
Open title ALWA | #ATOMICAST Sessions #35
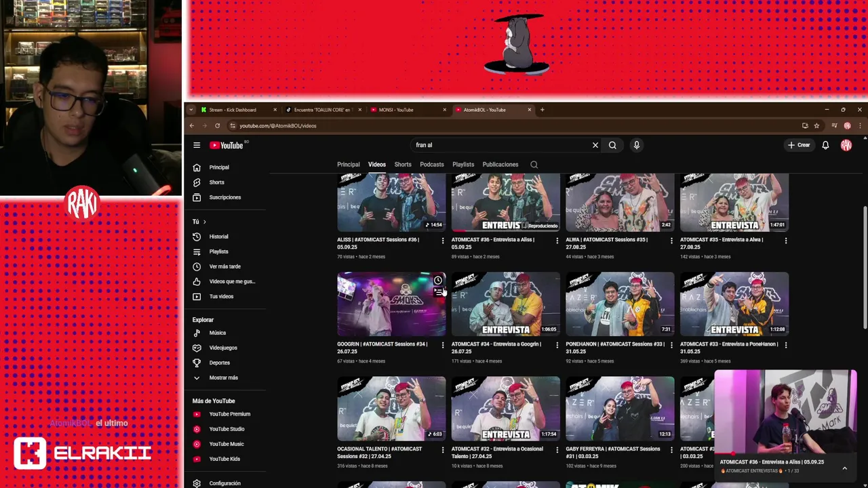(606, 243)
